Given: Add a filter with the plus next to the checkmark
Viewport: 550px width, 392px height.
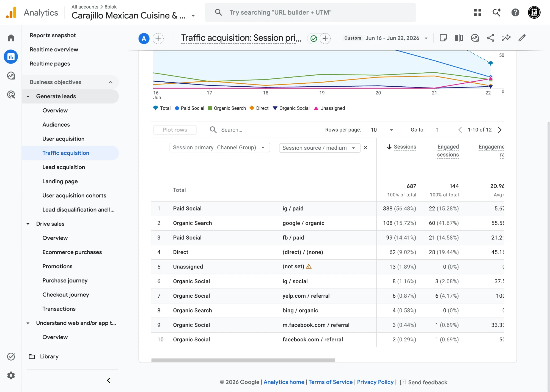Looking at the screenshot, I should point(325,38).
